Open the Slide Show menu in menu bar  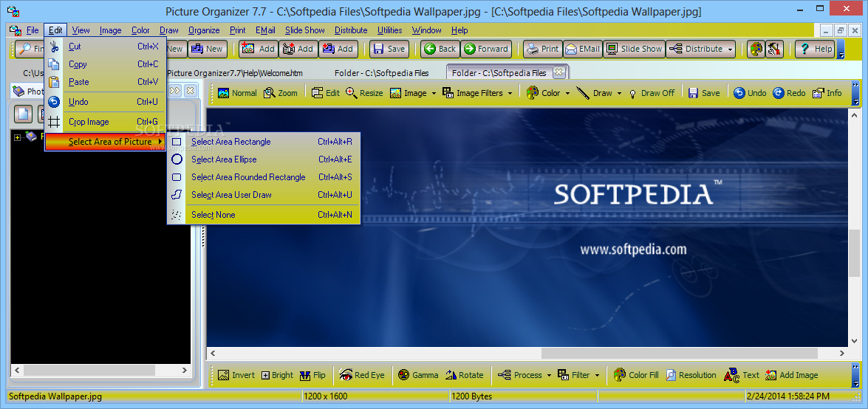[305, 30]
